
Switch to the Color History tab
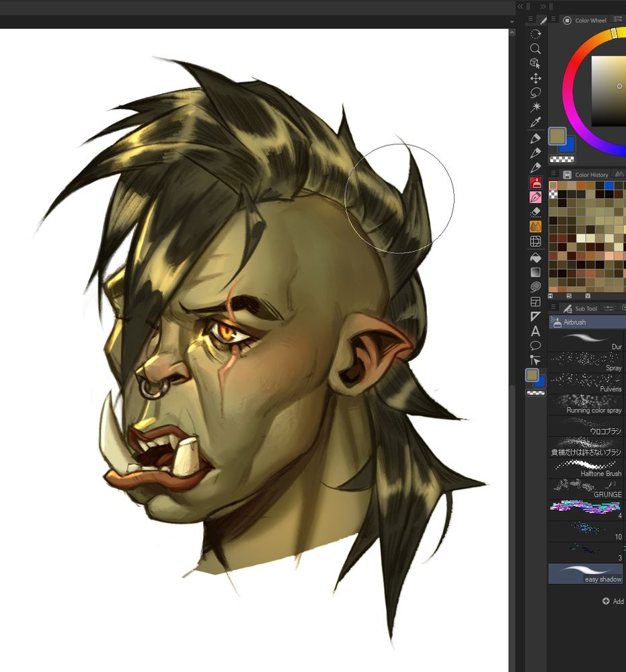pos(586,175)
